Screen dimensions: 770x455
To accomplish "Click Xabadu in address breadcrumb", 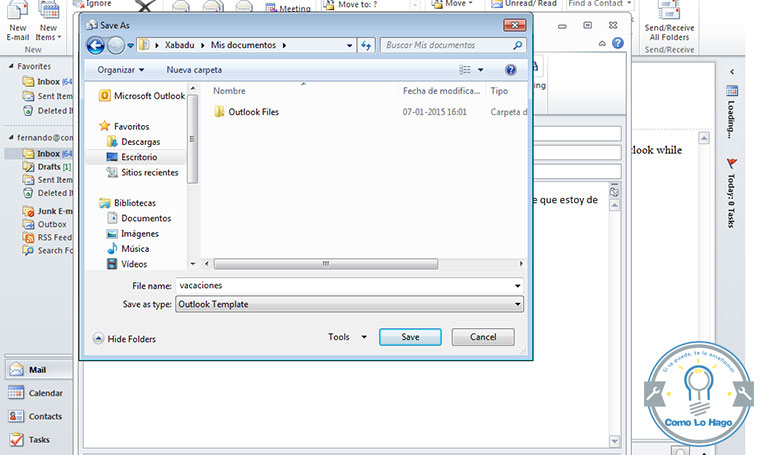I will pos(179,45).
